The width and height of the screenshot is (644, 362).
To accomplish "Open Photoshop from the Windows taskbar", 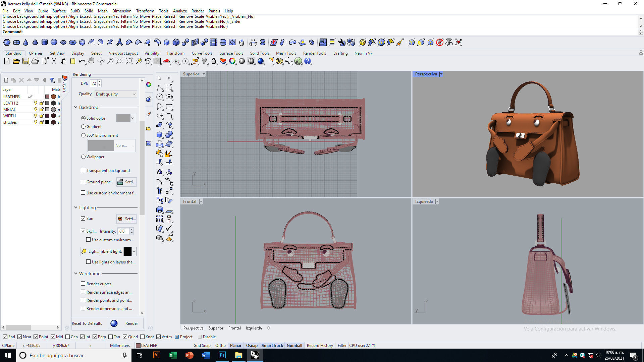I will [222, 355].
